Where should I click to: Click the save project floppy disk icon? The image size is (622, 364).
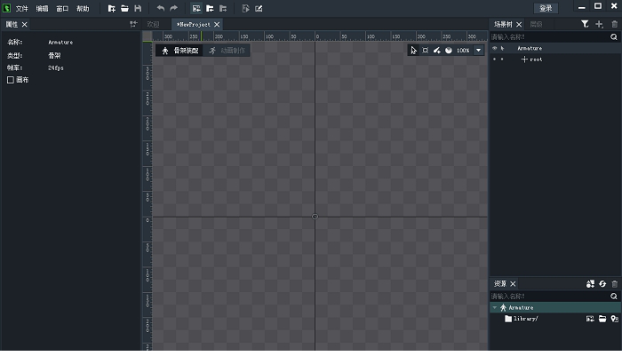tap(138, 8)
